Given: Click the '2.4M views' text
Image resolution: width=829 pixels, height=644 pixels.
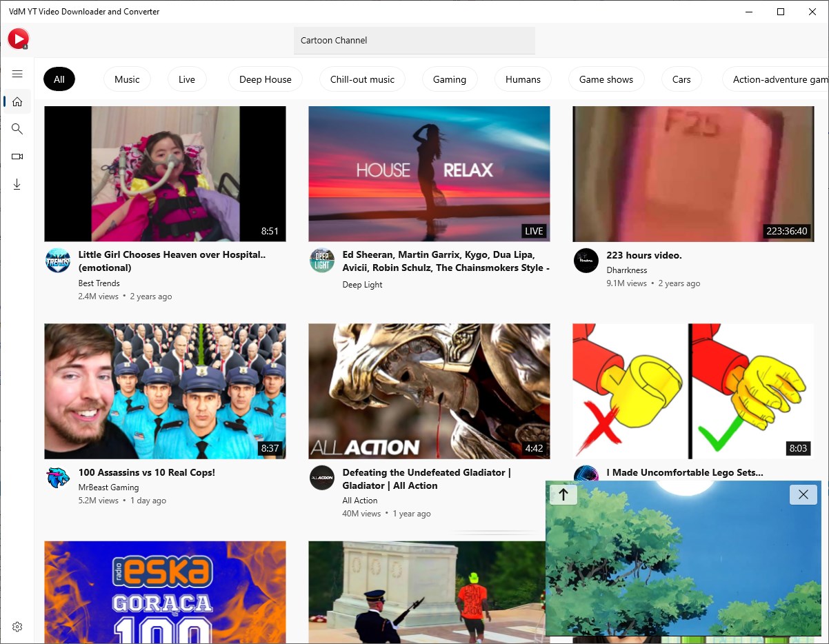Looking at the screenshot, I should click(99, 296).
